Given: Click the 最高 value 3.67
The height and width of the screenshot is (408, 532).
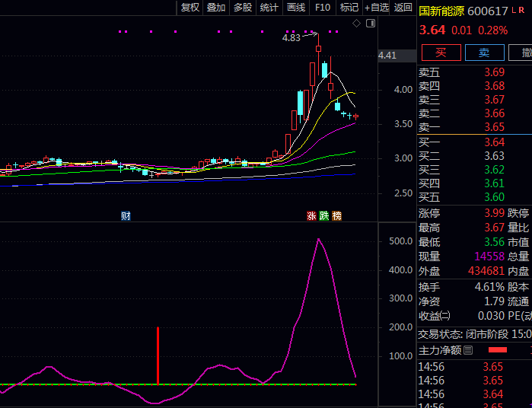Looking at the screenshot, I should 495,228.
